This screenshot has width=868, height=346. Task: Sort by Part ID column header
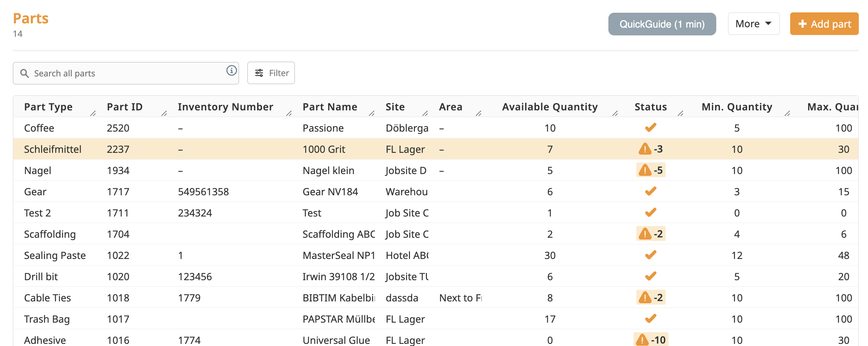click(x=125, y=107)
